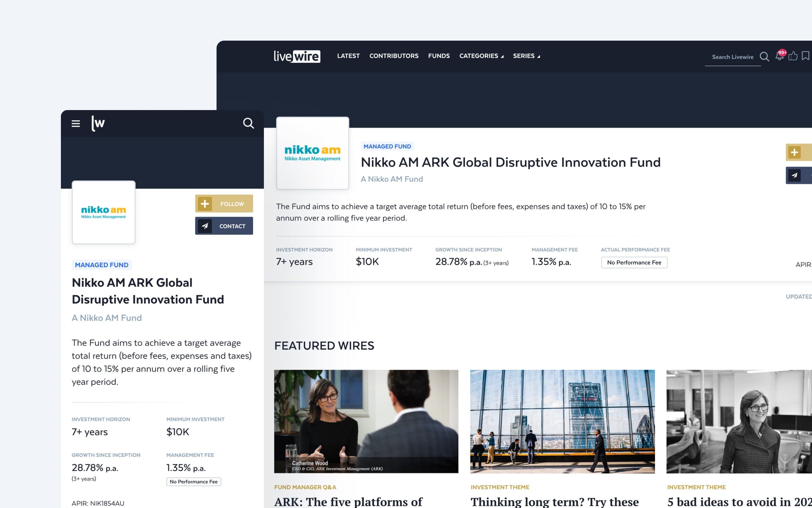Viewport: 812px width, 508px height.
Task: Click the FEATURED WIRES section heading
Action: point(324,346)
